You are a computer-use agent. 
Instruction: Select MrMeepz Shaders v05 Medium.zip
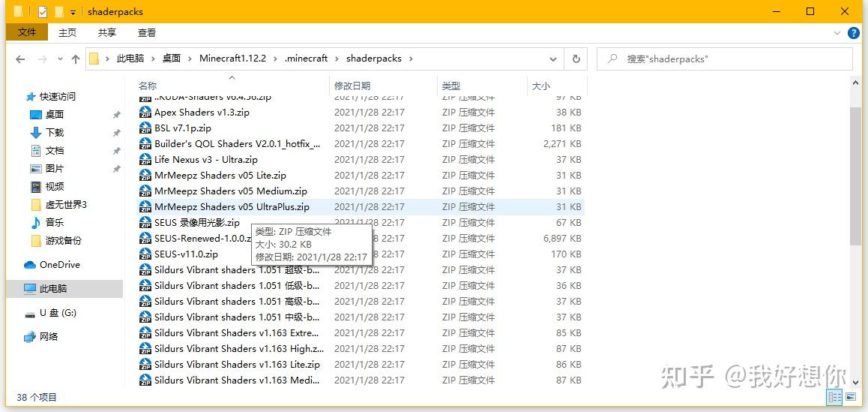(x=361, y=191)
